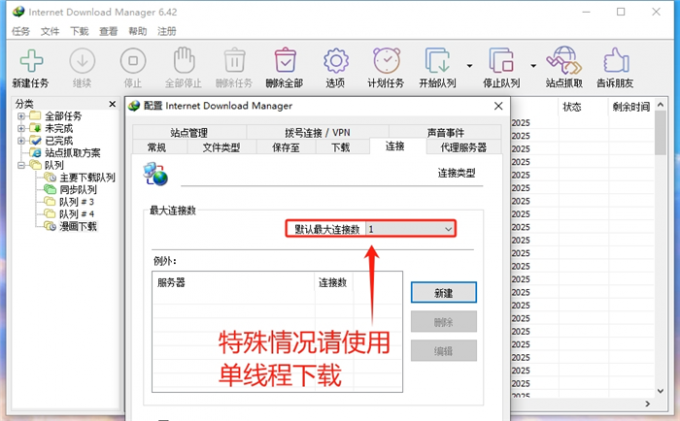Click scroll-up arrow of main list

660,104
